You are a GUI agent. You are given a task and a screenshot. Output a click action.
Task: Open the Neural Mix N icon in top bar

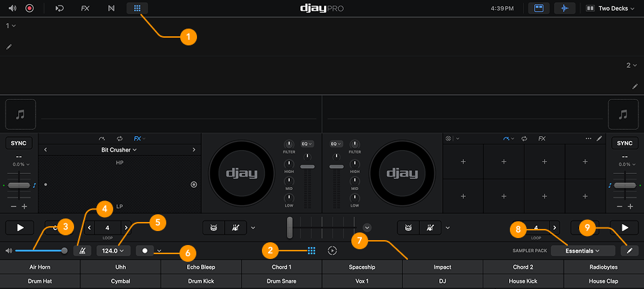click(x=111, y=8)
